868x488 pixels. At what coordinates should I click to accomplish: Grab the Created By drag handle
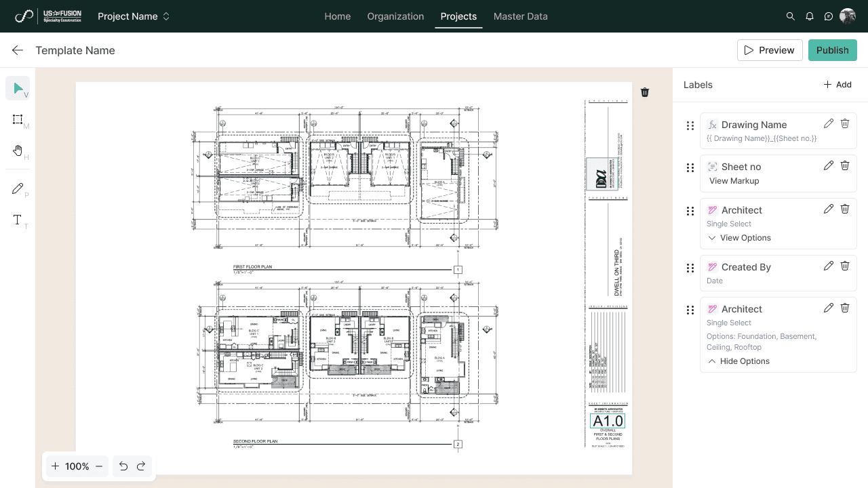pos(690,268)
